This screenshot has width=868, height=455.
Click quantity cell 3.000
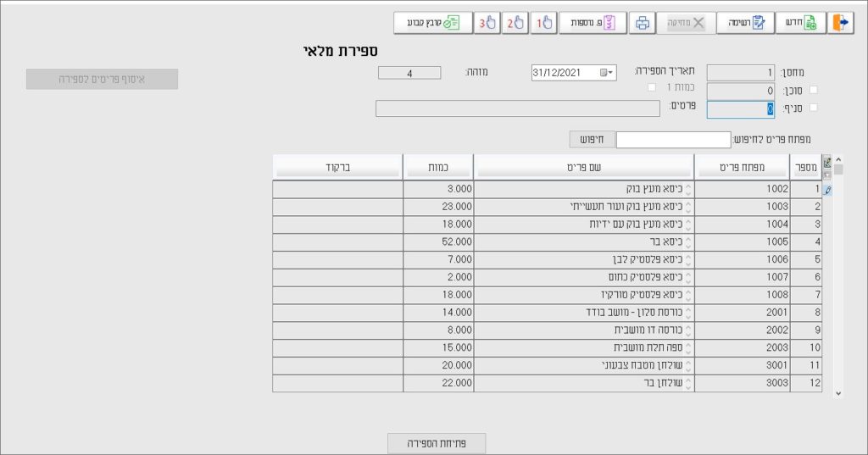pyautogui.click(x=438, y=189)
